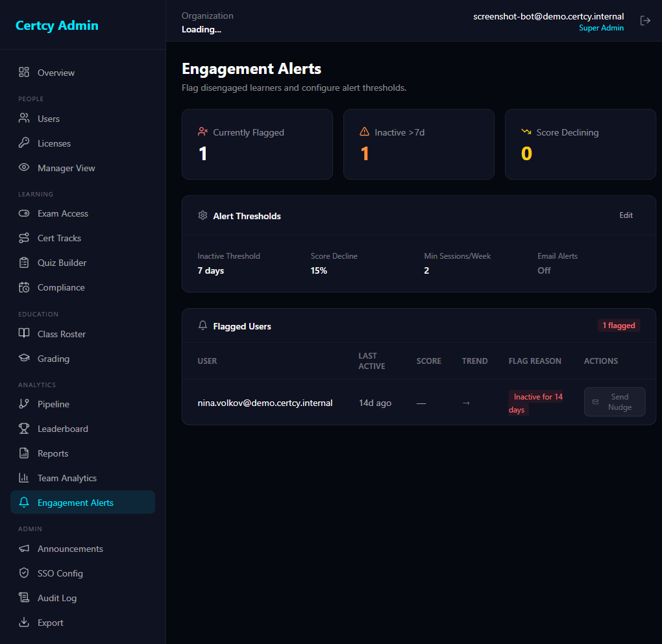Screen dimensions: 662x644
Task: Click the Email Alerts Off value
Action: pos(544,270)
